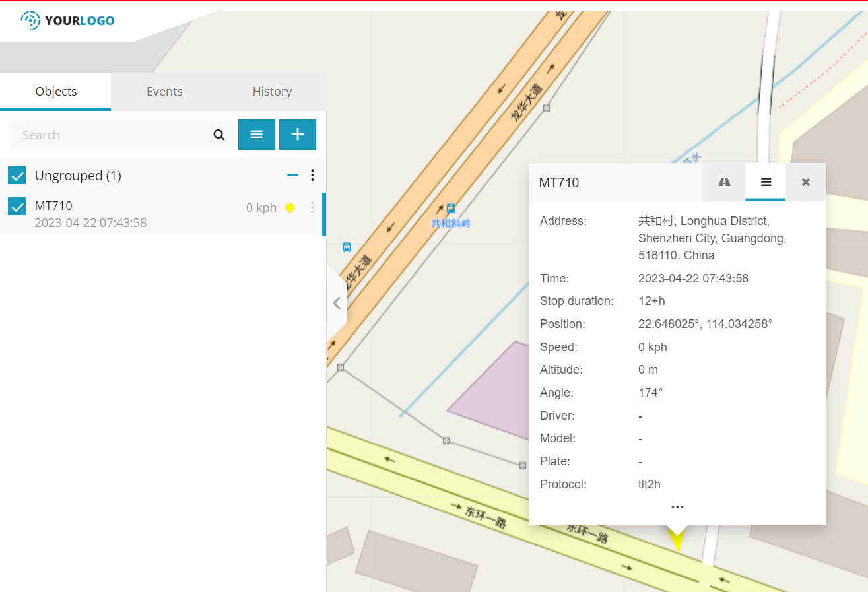Select the details list icon in MT710 popup

(x=765, y=182)
